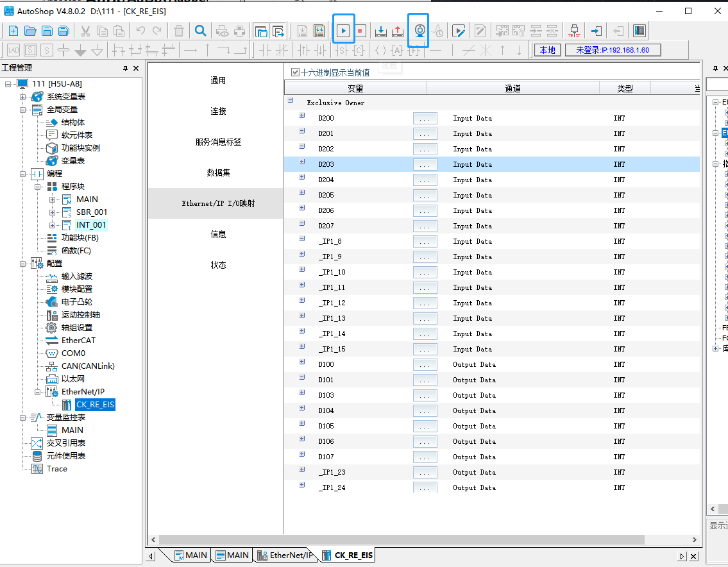Click the horizontal scrollbar of the mapping table
Image resolution: width=728 pixels, height=567 pixels.
(x=402, y=539)
